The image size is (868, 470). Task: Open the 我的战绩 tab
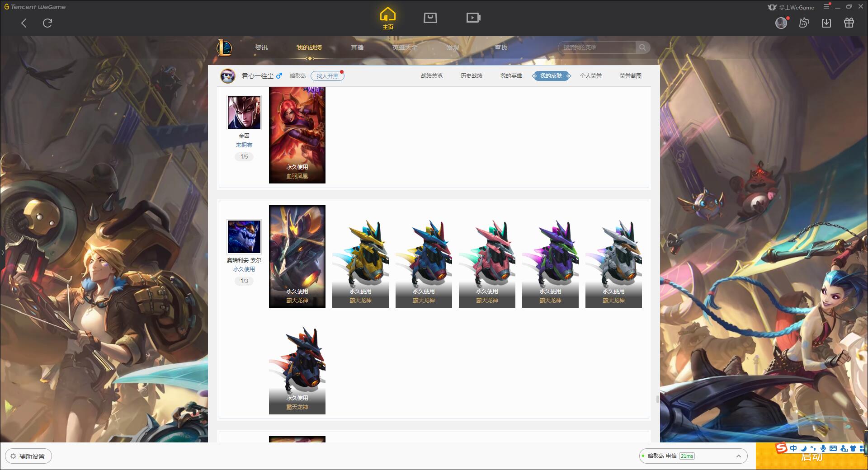(x=309, y=47)
